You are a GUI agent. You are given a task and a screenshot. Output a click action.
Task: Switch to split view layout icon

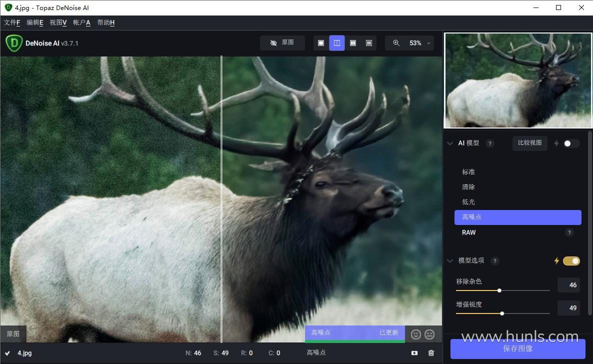337,43
